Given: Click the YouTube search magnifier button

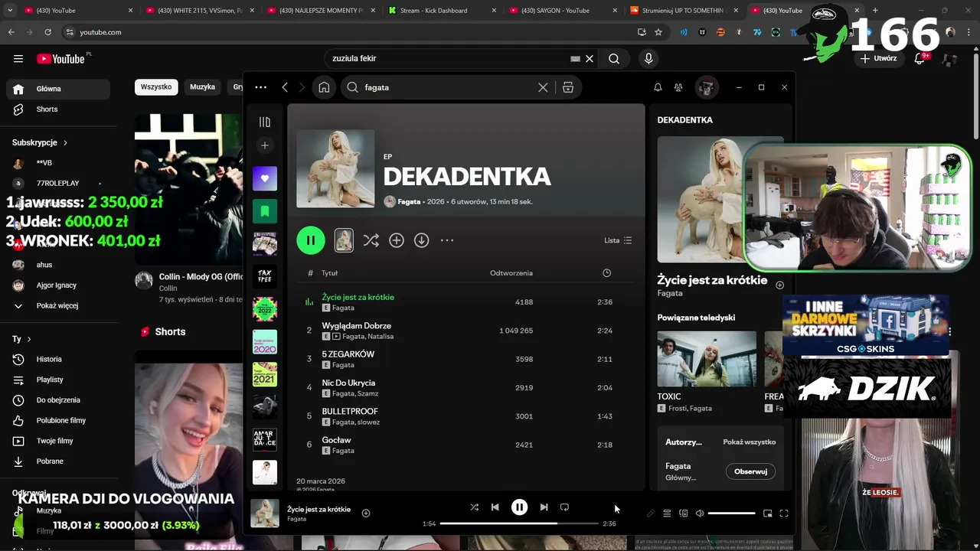Looking at the screenshot, I should click(x=614, y=58).
